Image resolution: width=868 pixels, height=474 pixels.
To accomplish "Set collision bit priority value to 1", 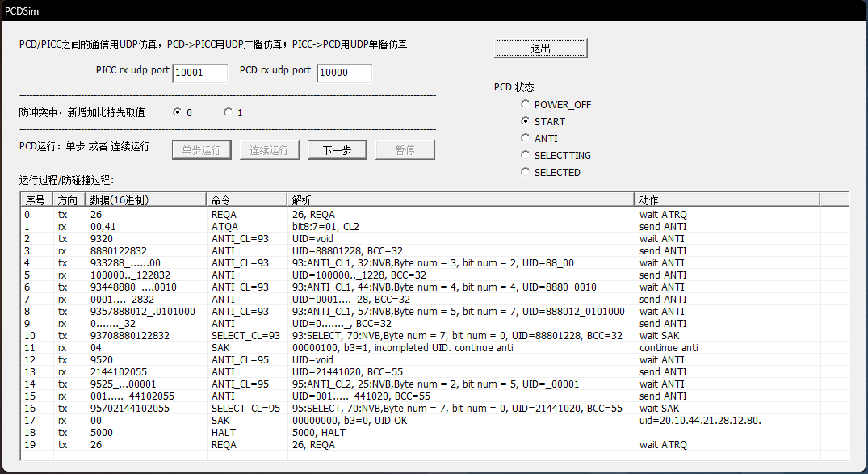I will pyautogui.click(x=228, y=112).
